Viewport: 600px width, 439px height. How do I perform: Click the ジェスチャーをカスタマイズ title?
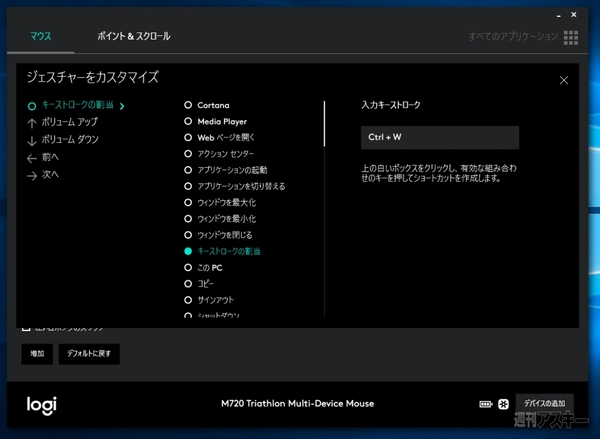(92, 77)
